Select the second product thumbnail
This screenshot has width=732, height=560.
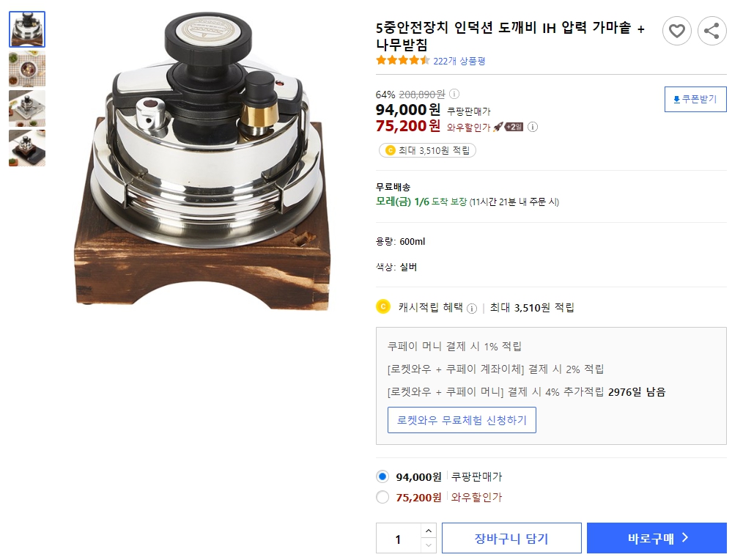[26, 70]
